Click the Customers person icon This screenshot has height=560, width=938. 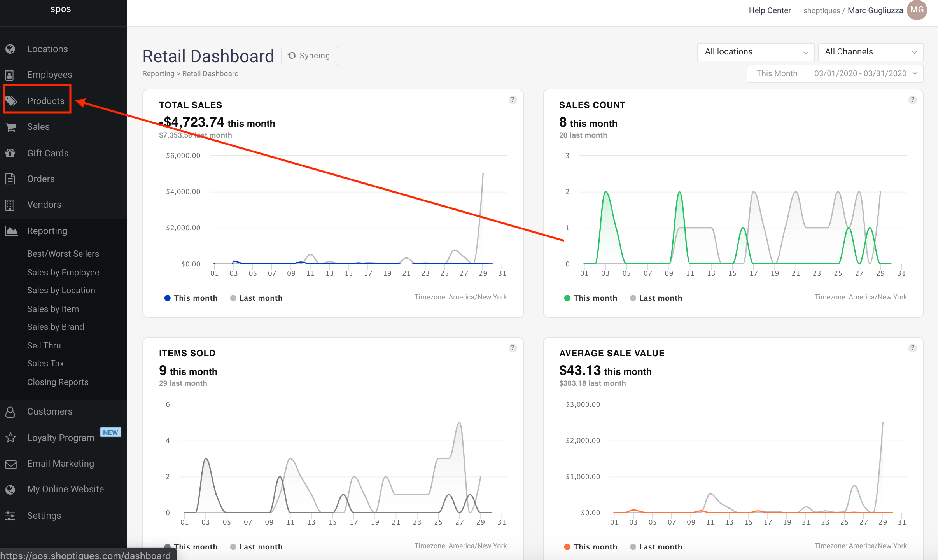pyautogui.click(x=10, y=412)
